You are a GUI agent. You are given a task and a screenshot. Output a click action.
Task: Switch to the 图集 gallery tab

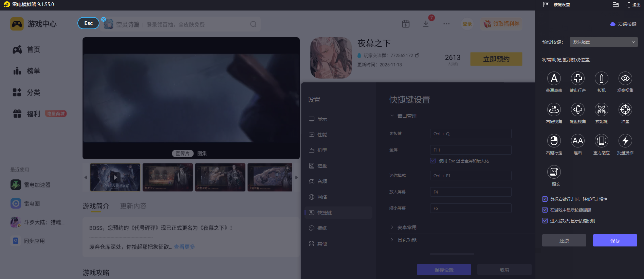pyautogui.click(x=202, y=154)
